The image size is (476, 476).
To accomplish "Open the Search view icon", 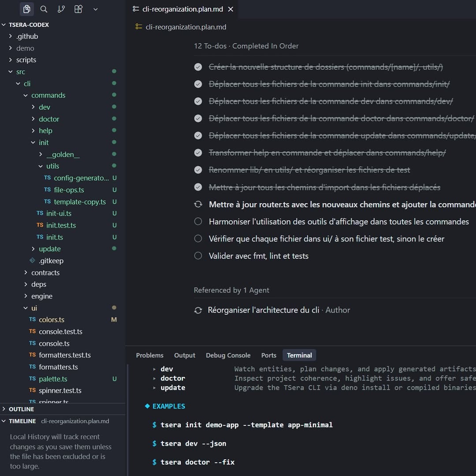I will coord(44,9).
